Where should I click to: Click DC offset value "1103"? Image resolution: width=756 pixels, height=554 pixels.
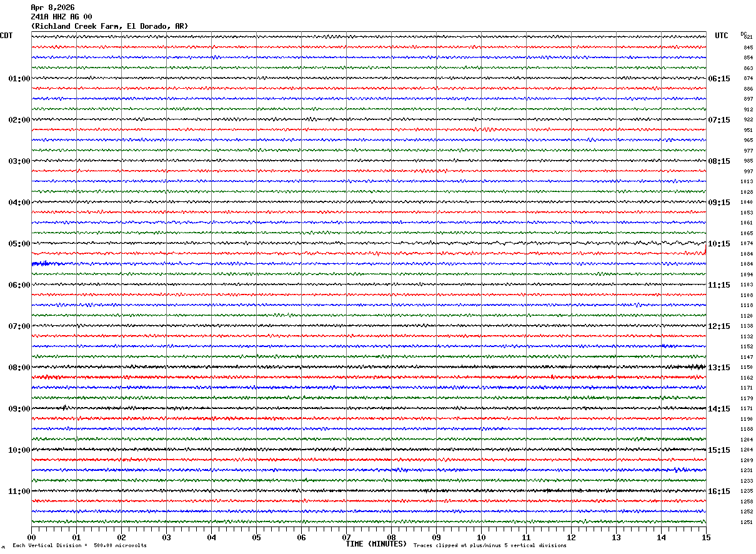(x=747, y=285)
